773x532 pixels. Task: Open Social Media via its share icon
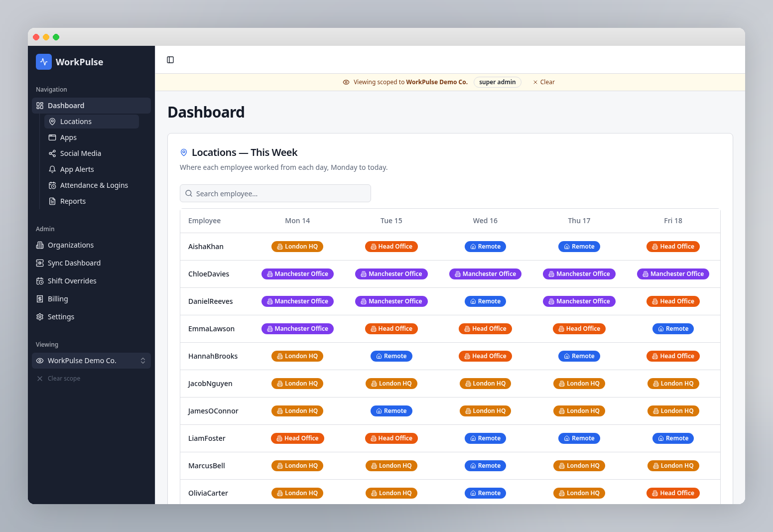tap(52, 153)
